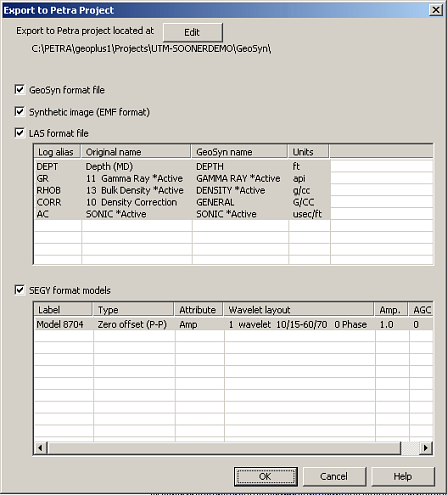The width and height of the screenshot is (447, 495).
Task: Click the Original name column header
Action: 136,152
